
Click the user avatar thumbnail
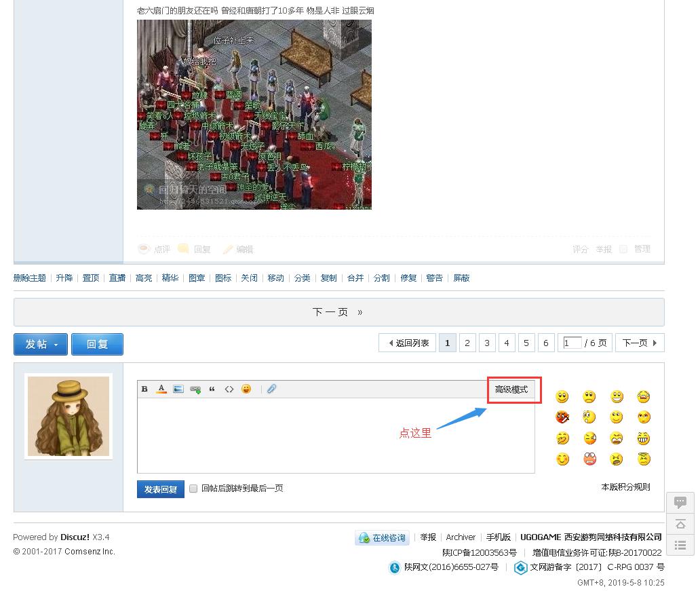[69, 417]
